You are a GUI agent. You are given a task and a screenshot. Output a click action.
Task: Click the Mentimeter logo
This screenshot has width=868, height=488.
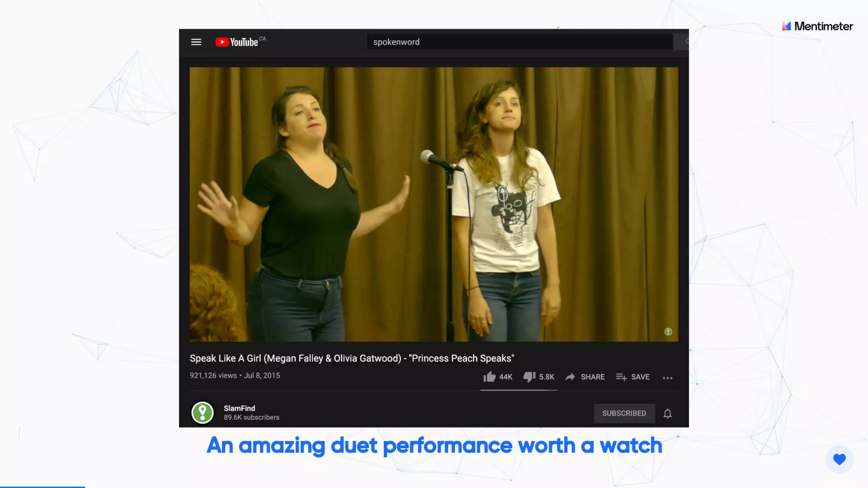tap(817, 26)
